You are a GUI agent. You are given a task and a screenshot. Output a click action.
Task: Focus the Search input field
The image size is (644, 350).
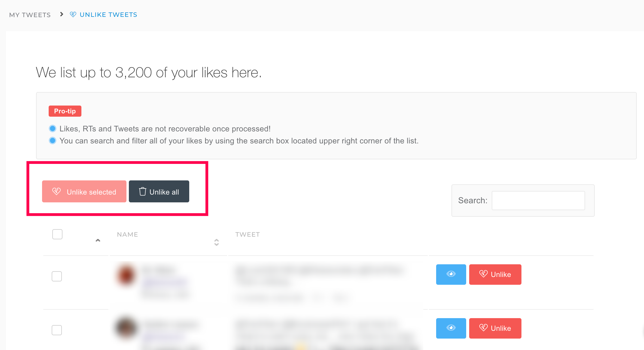tap(538, 201)
